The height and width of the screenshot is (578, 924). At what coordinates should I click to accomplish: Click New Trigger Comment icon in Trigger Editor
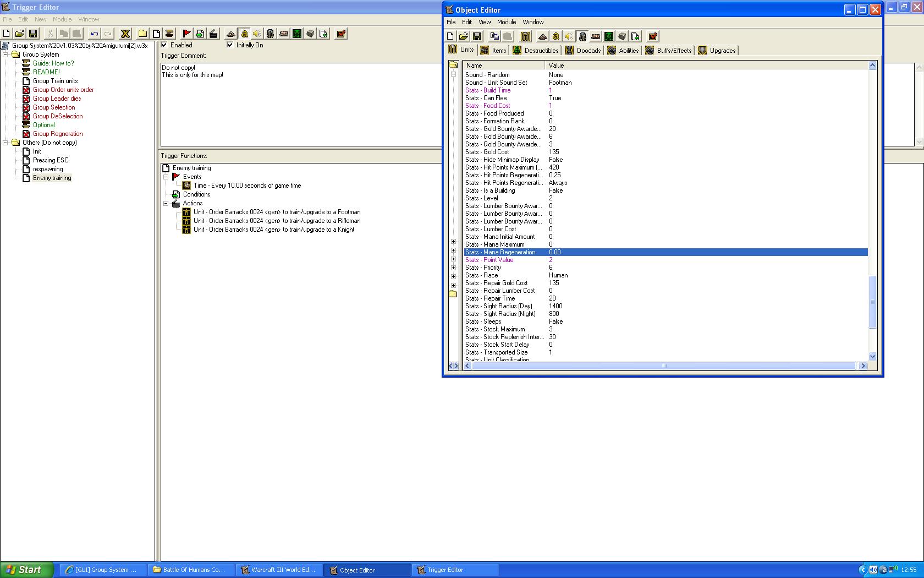[169, 34]
